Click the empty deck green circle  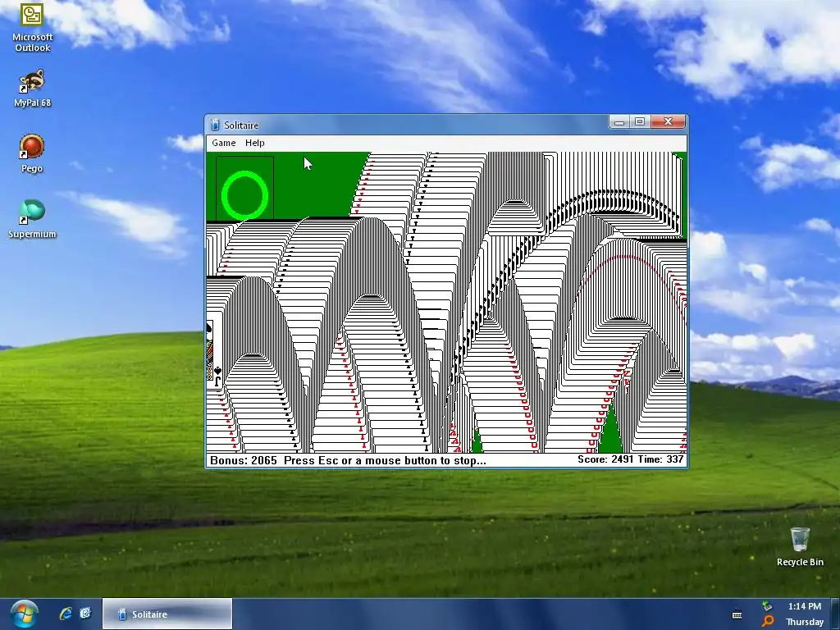244,195
